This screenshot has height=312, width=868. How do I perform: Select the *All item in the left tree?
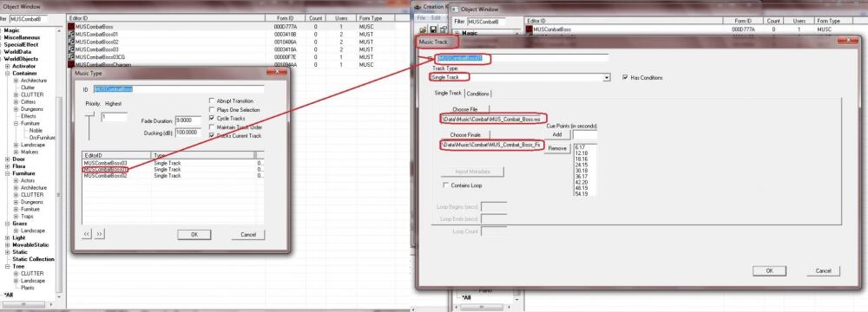click(x=8, y=295)
